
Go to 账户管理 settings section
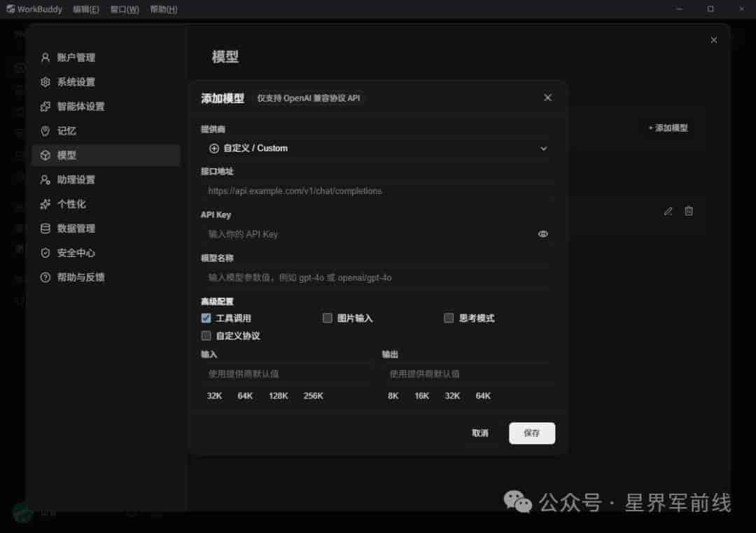(106, 57)
